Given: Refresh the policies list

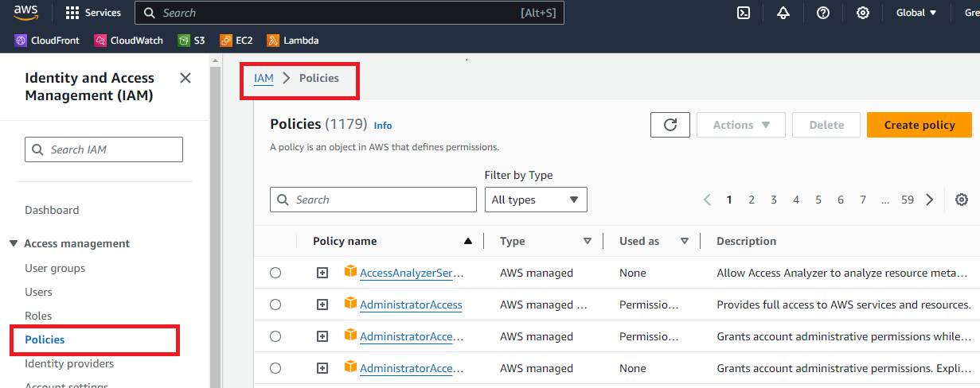Looking at the screenshot, I should 670,125.
